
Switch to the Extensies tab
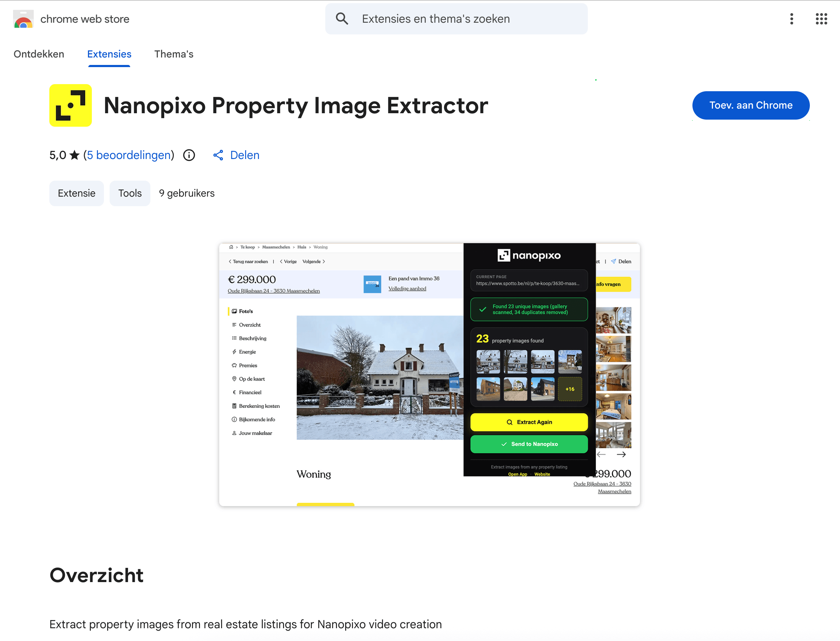pyautogui.click(x=109, y=54)
